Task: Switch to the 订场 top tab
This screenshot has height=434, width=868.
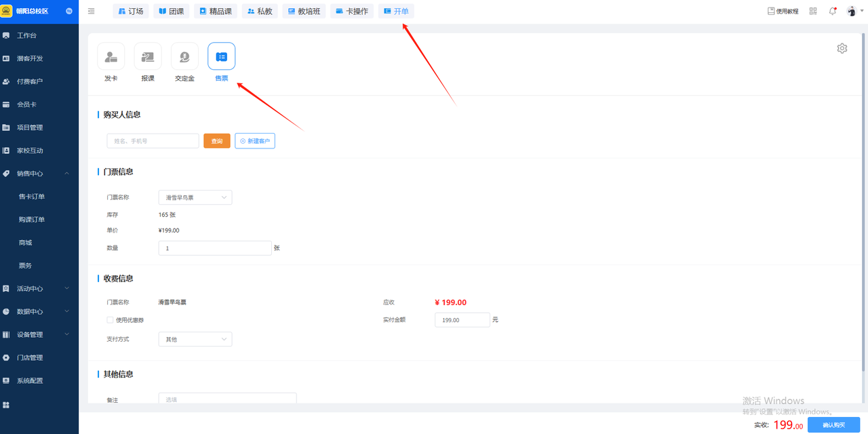Action: pyautogui.click(x=131, y=11)
